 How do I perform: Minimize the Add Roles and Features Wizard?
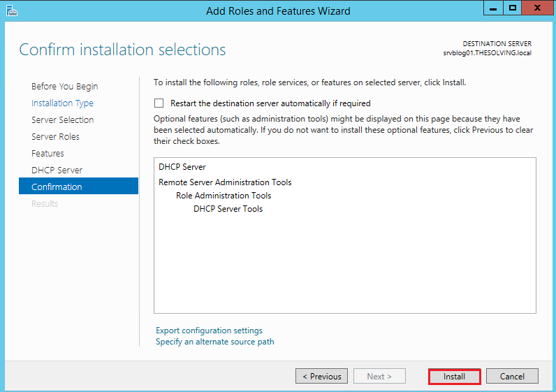(x=493, y=8)
